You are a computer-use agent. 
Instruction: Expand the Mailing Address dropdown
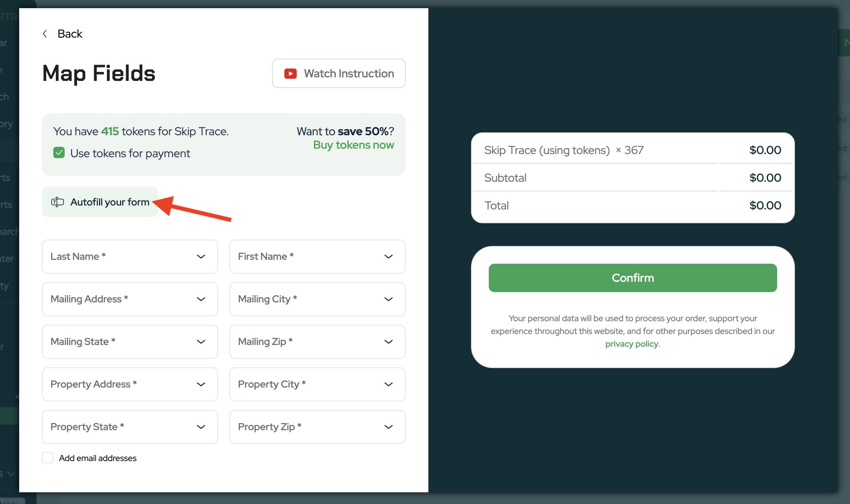point(130,299)
